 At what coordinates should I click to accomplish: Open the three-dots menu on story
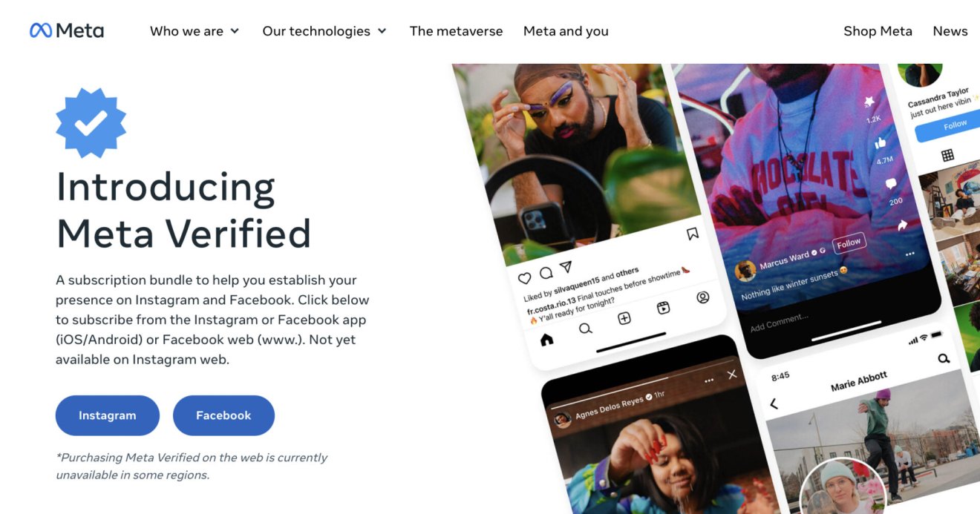pyautogui.click(x=708, y=380)
